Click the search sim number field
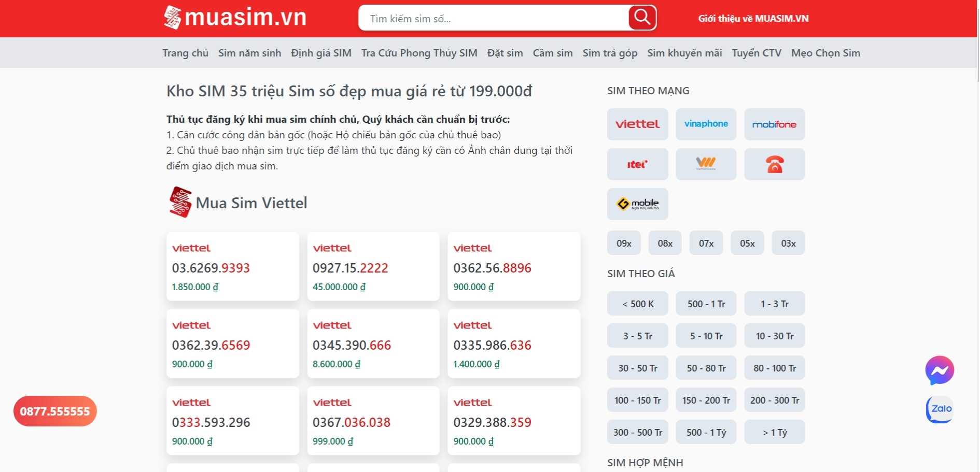The width and height of the screenshot is (980, 472). click(x=493, y=18)
